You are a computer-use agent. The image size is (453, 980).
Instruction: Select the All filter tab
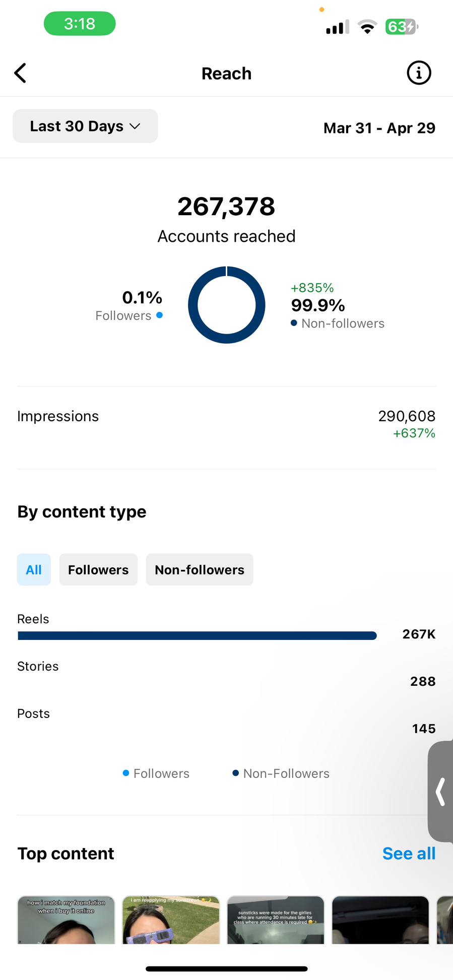pos(34,570)
